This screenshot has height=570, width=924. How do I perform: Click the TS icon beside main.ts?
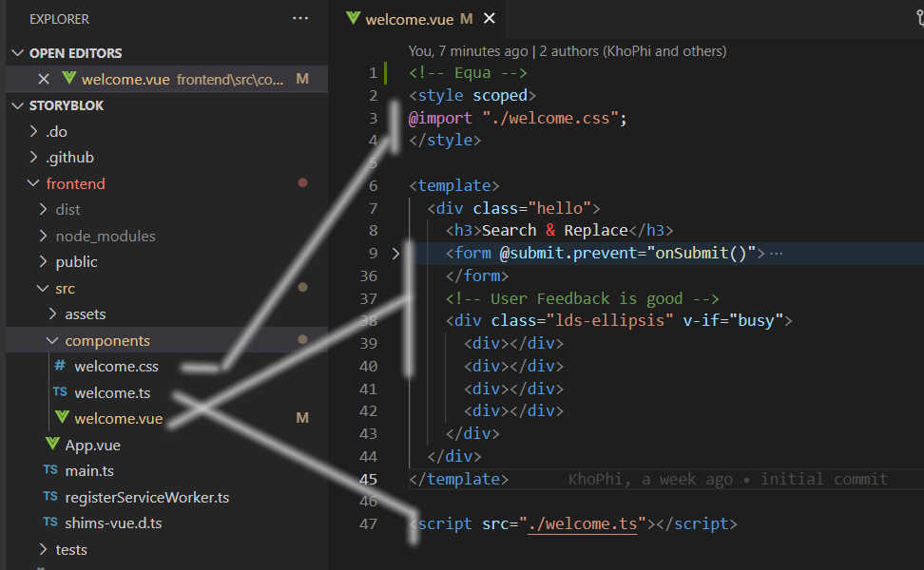click(x=50, y=470)
